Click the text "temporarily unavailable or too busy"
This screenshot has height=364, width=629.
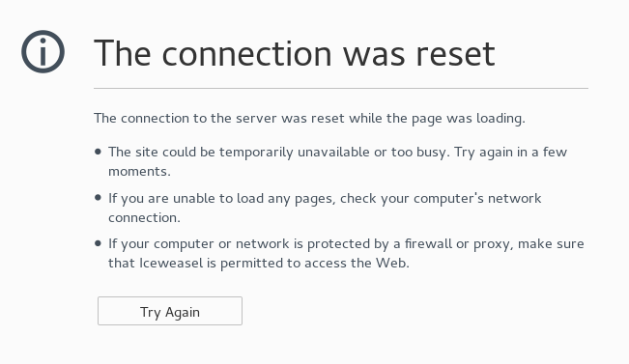point(334,153)
